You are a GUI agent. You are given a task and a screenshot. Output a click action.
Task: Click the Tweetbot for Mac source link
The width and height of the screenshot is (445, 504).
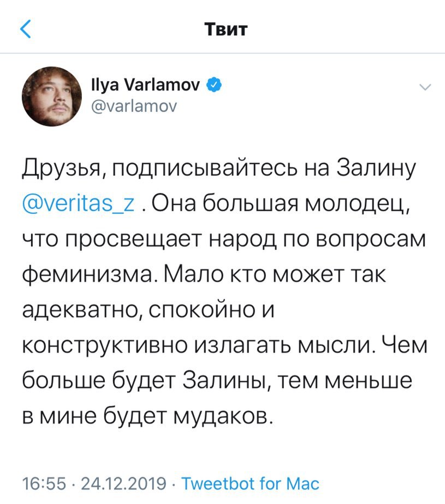click(x=250, y=483)
